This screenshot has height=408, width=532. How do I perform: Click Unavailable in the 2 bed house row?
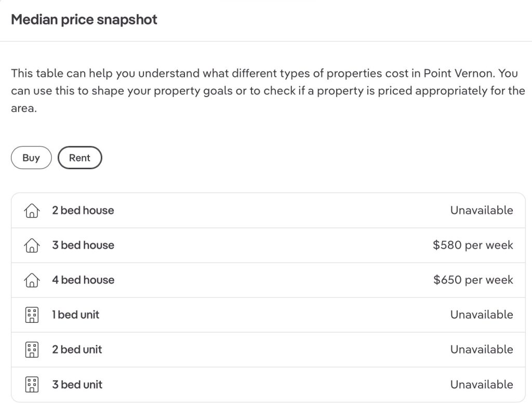(x=482, y=210)
